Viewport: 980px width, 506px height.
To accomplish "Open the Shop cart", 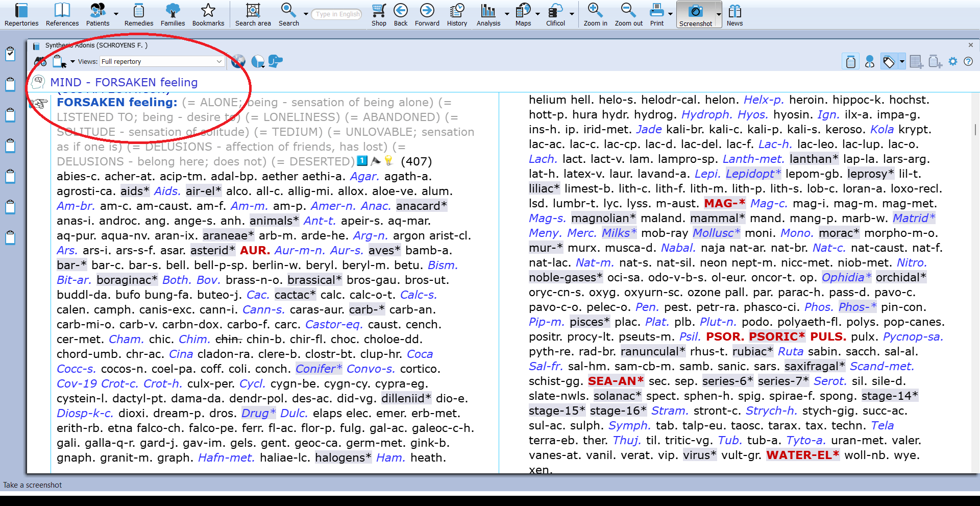I will coord(379,14).
